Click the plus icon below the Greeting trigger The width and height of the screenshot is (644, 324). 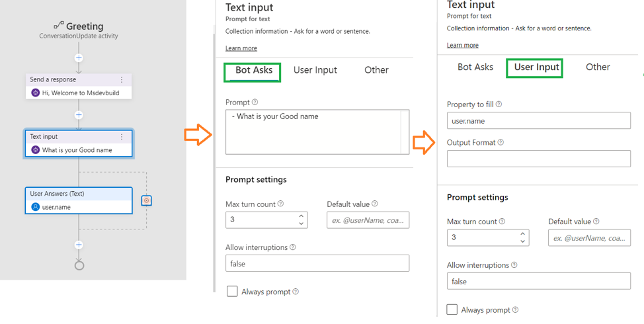[x=79, y=58]
